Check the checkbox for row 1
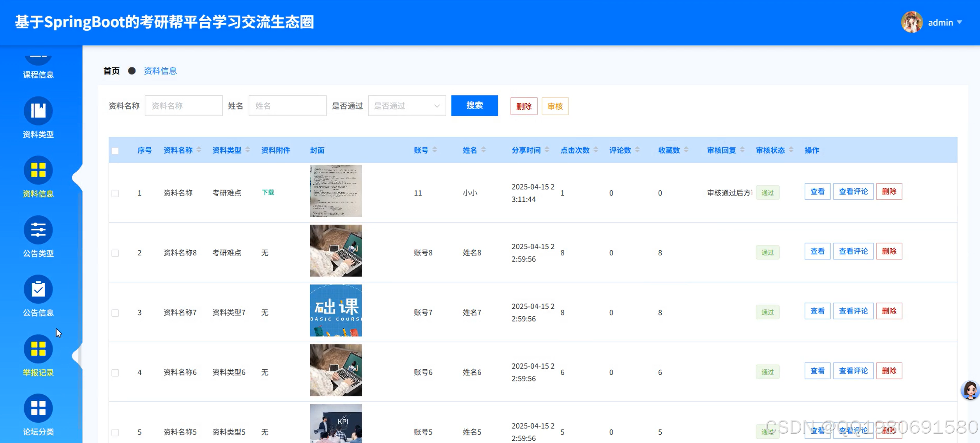Viewport: 980px width, 443px height. coord(115,193)
